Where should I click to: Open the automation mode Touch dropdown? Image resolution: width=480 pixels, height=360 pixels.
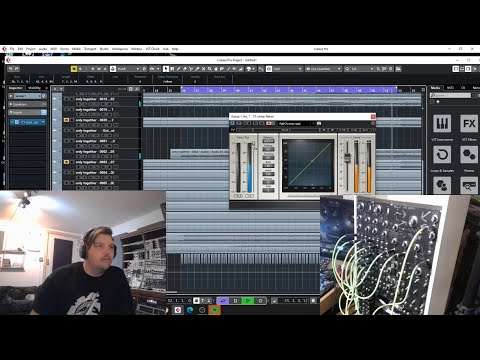tap(128, 69)
